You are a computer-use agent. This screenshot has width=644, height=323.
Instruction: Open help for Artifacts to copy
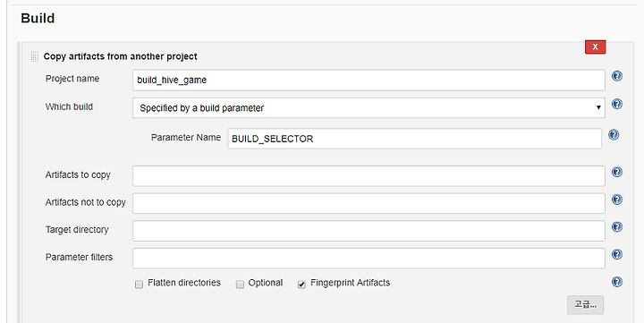pyautogui.click(x=617, y=172)
